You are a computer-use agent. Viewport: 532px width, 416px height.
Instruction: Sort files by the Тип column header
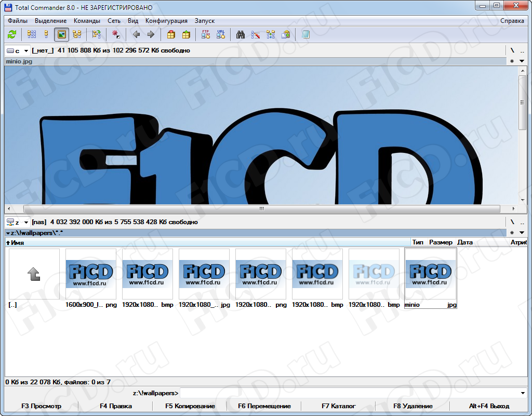coord(419,242)
